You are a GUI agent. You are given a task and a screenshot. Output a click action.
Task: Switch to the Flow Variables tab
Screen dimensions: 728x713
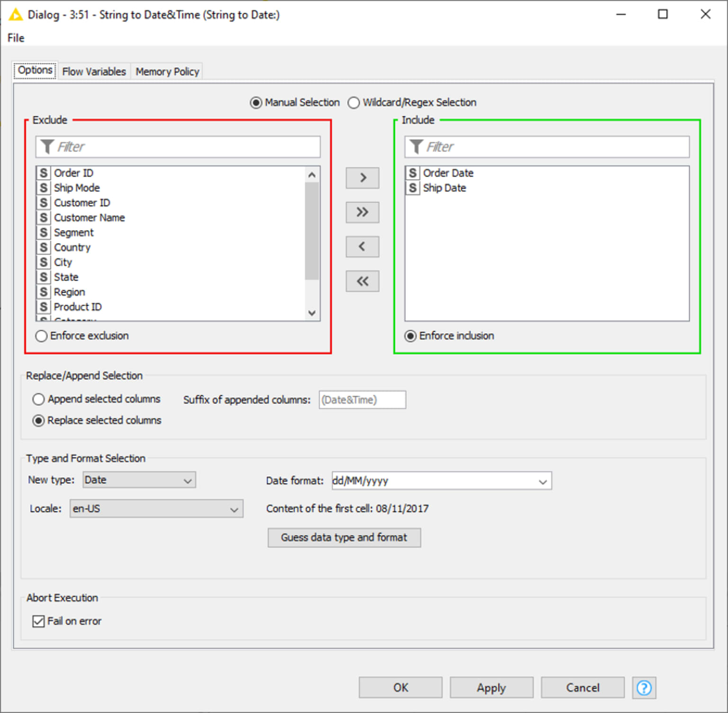pyautogui.click(x=94, y=72)
